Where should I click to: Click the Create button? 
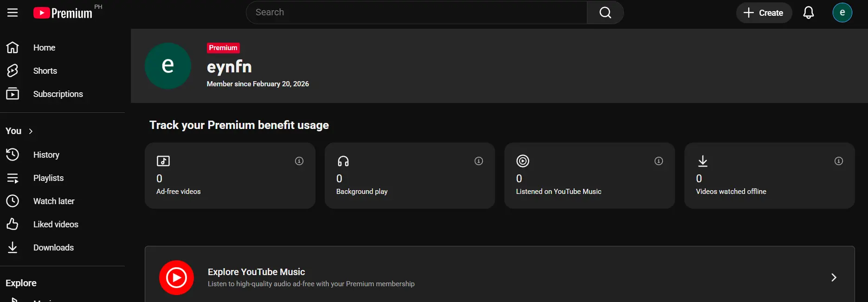764,13
